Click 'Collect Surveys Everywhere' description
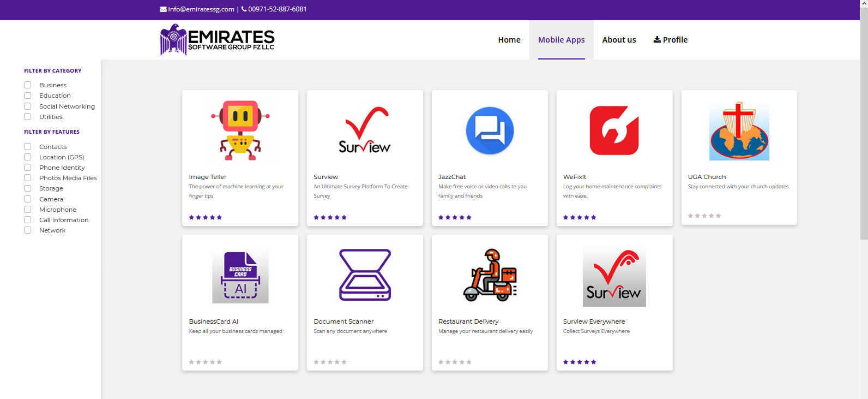This screenshot has width=868, height=399. [x=596, y=331]
